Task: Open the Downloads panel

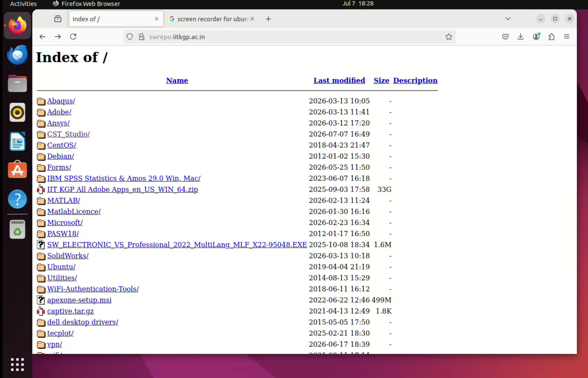Action: tap(521, 37)
